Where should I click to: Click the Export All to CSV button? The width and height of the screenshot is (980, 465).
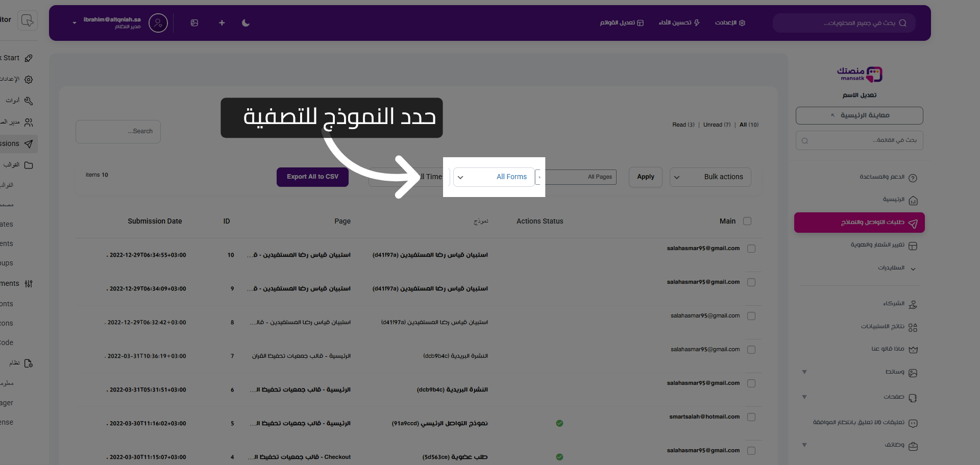[x=312, y=177]
